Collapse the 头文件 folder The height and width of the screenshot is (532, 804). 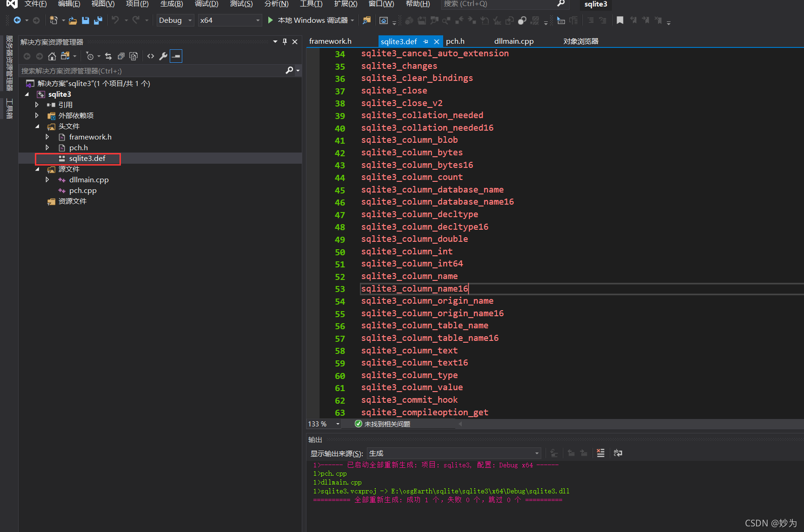pos(37,126)
